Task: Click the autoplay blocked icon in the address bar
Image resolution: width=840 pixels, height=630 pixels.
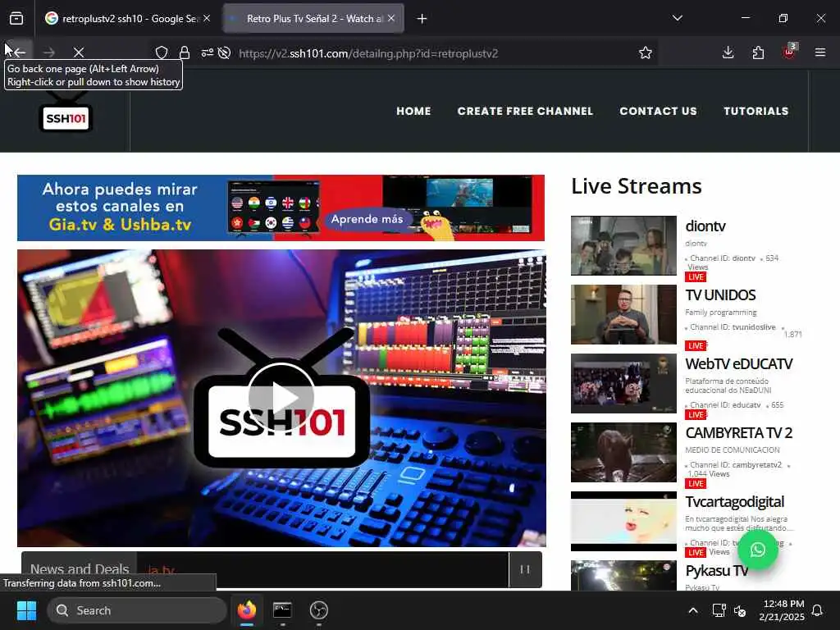Action: click(x=225, y=52)
